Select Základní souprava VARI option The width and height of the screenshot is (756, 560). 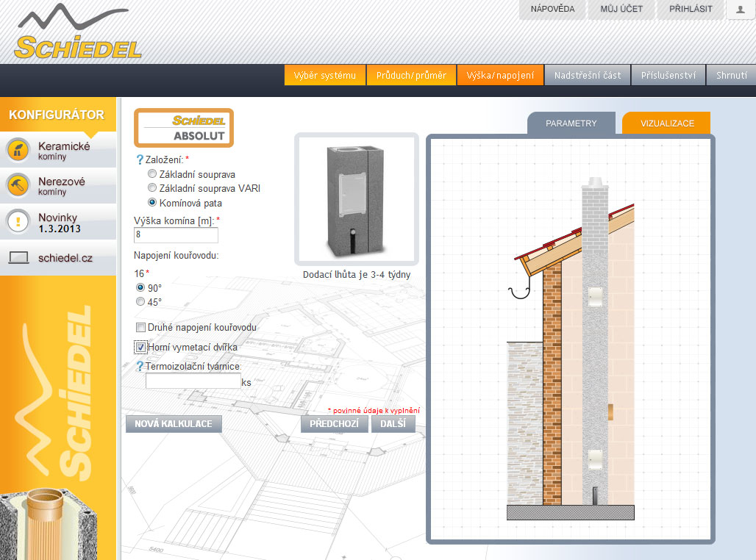(152, 188)
